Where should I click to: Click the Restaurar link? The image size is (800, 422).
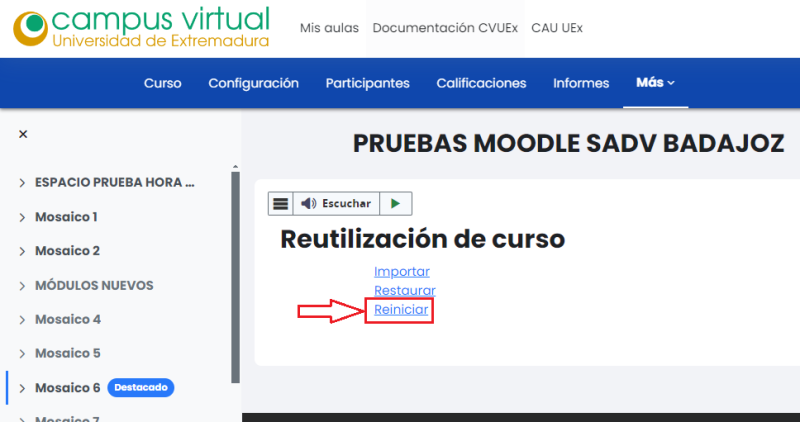click(405, 290)
